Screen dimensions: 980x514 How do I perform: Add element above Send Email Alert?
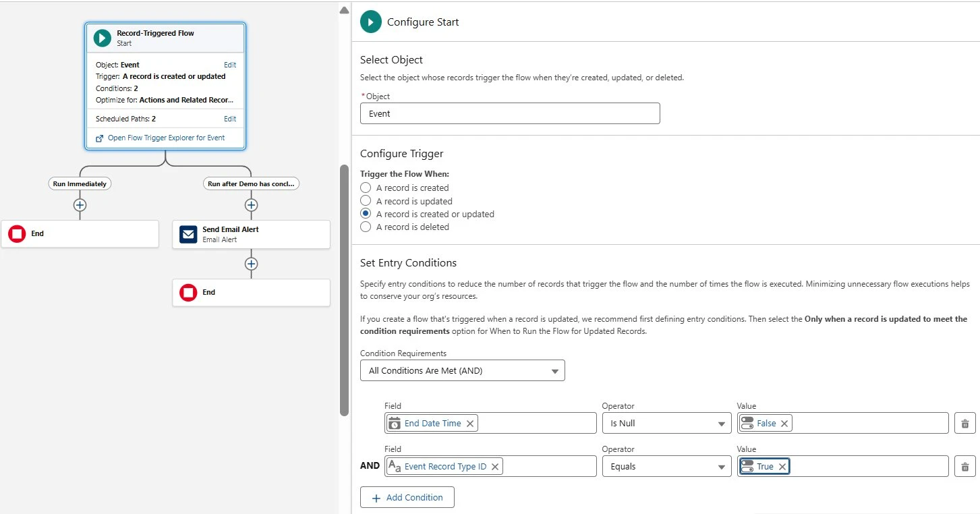(251, 204)
